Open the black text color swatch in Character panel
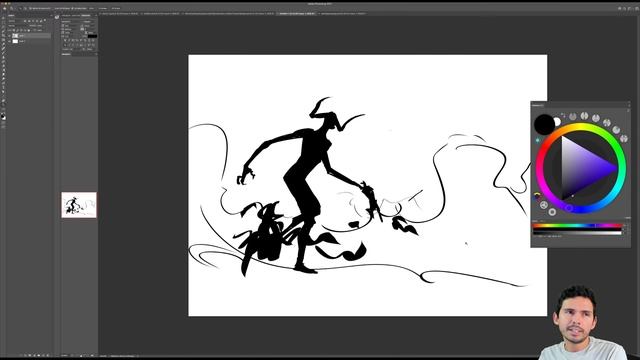The width and height of the screenshot is (640, 360). (x=93, y=36)
